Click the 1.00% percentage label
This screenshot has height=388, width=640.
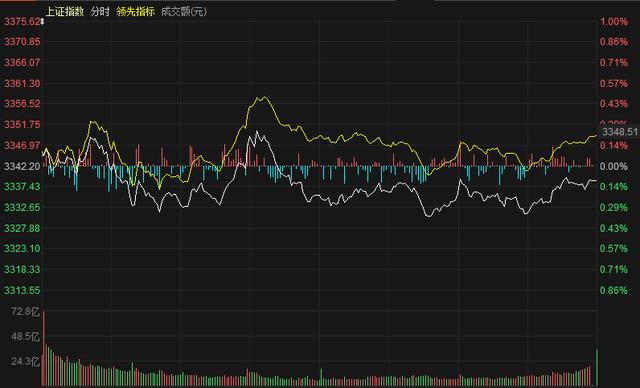(x=613, y=21)
